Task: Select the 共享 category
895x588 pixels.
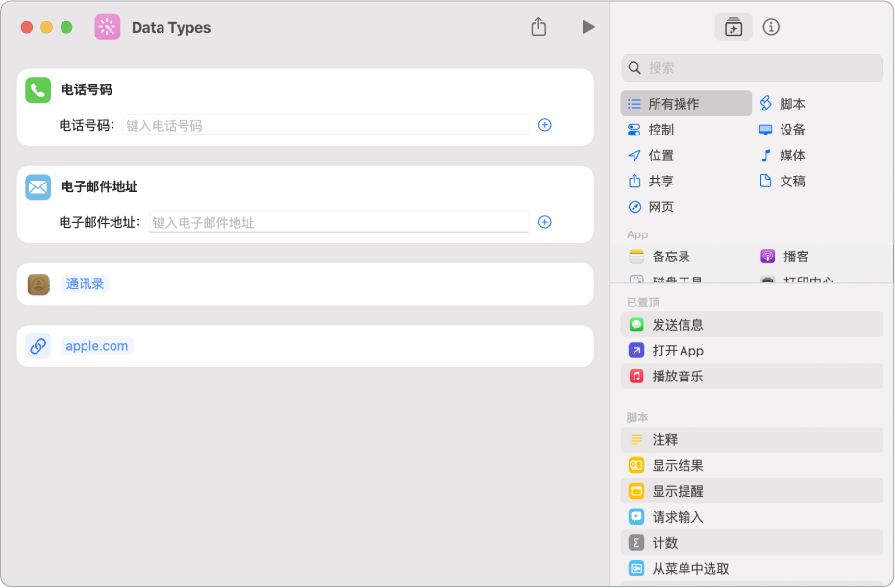Action: tap(651, 181)
